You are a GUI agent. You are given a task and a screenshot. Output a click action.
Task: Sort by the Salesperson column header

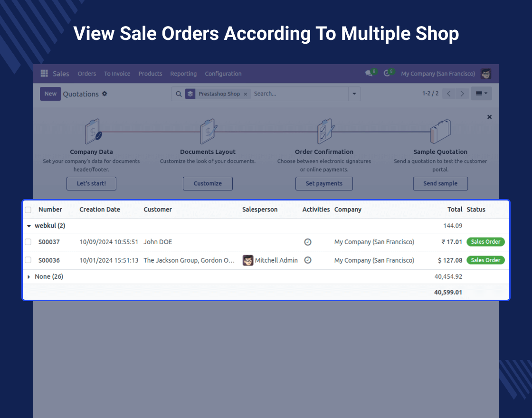point(260,209)
